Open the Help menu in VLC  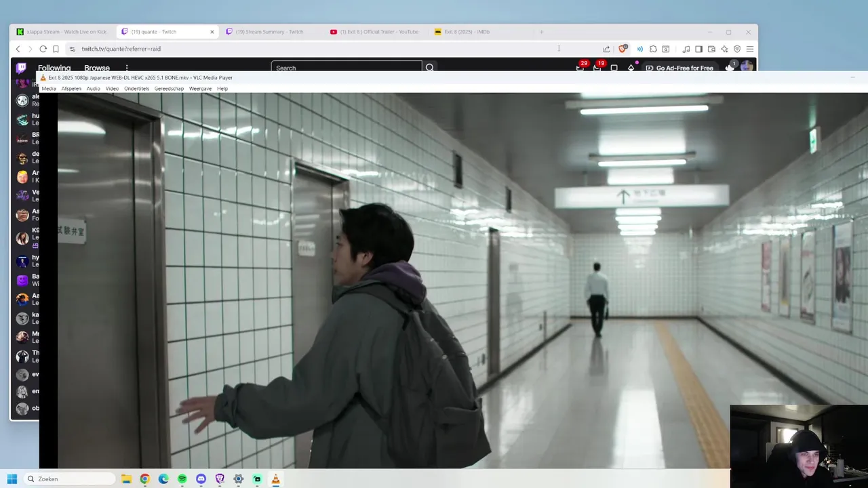222,89
